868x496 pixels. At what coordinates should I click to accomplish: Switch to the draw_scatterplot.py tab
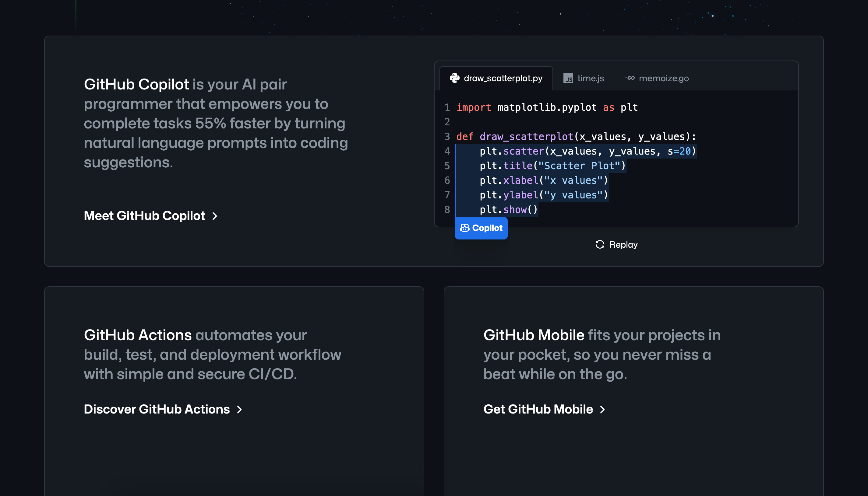(503, 78)
